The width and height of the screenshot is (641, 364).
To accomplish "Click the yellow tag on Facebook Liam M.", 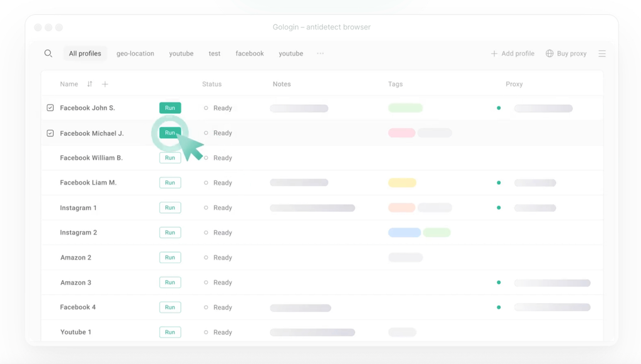I will tap(403, 183).
